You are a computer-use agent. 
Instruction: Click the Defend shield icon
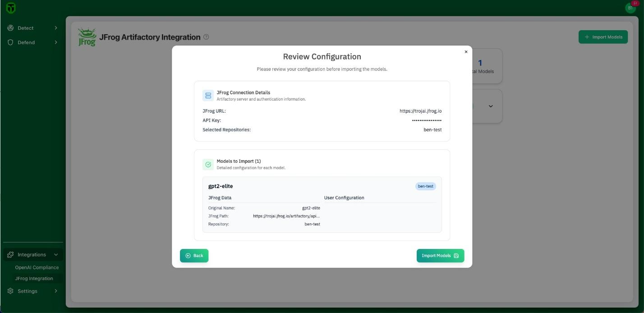click(x=10, y=42)
